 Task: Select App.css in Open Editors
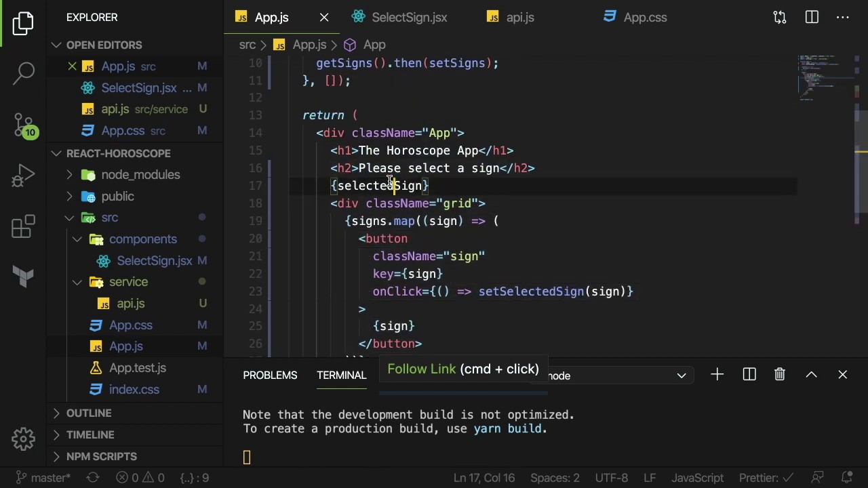(123, 131)
